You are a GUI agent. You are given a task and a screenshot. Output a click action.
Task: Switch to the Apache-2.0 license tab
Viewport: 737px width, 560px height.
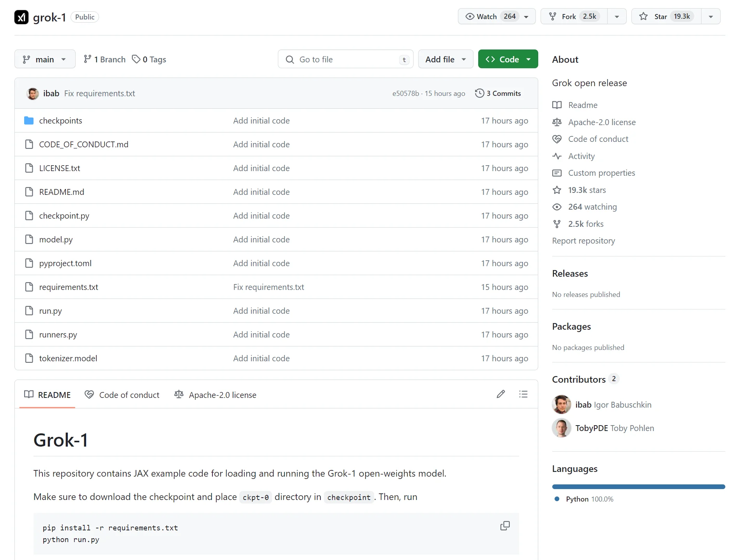point(215,395)
